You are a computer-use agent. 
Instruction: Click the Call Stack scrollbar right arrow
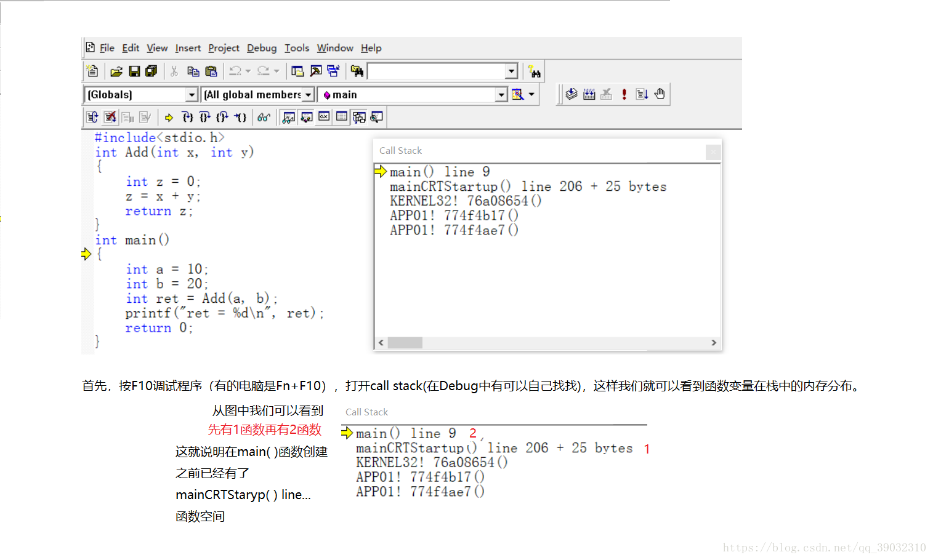pos(714,343)
